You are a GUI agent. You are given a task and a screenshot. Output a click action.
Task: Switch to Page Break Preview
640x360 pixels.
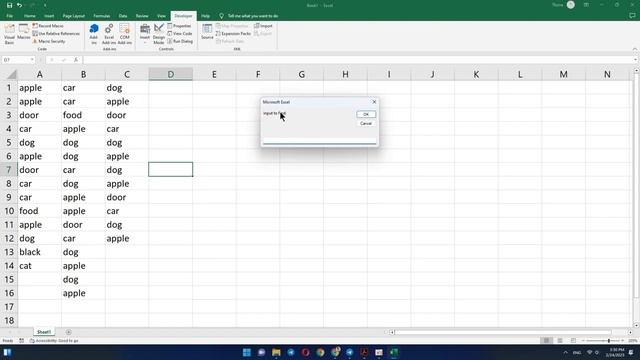click(573, 340)
